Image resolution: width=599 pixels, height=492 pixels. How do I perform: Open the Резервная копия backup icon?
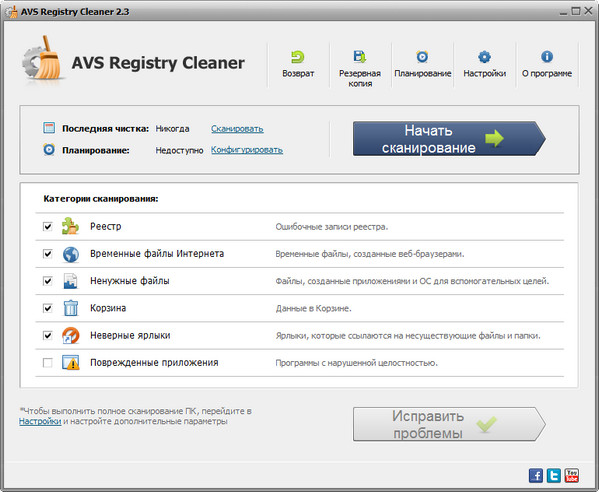[359, 57]
